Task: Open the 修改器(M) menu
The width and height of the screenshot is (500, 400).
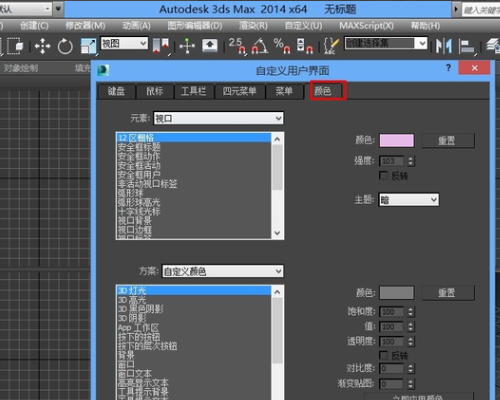Action: [x=85, y=25]
